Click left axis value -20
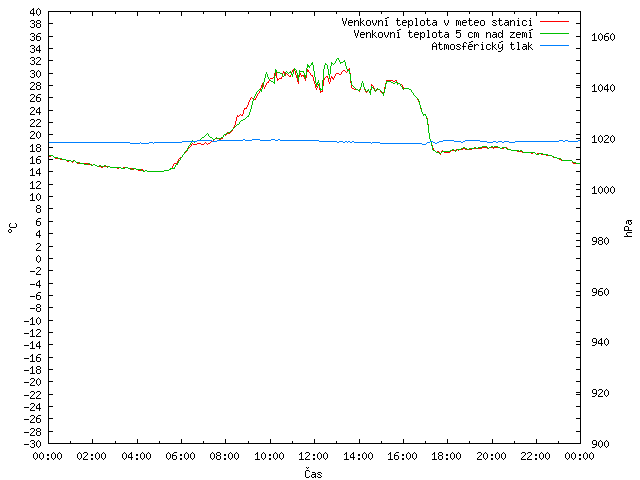640x480 pixels. pyautogui.click(x=33, y=382)
